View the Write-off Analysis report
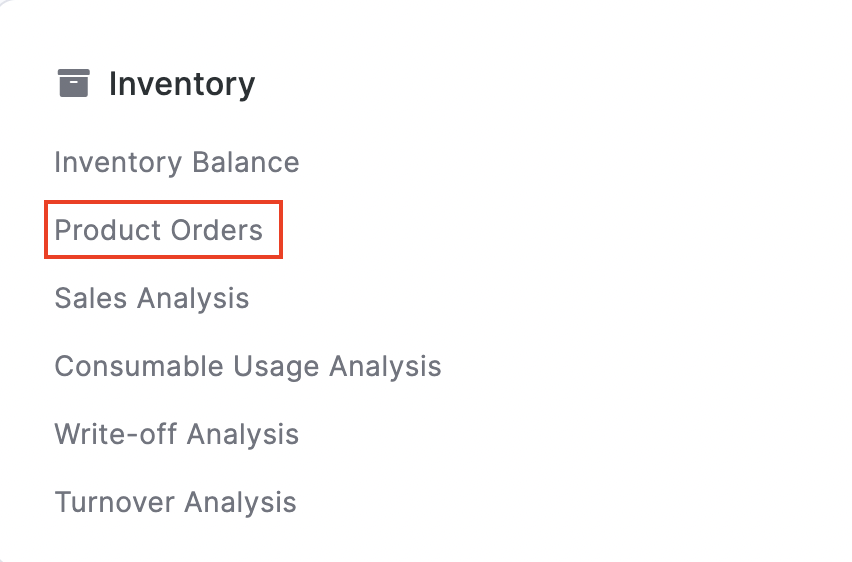The height and width of the screenshot is (562, 852). [x=176, y=434]
